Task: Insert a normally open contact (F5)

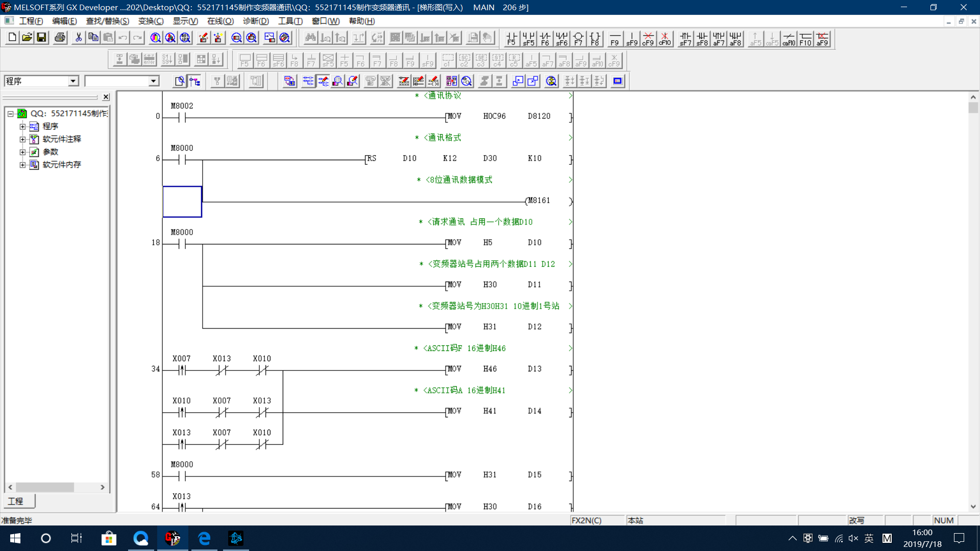Action: tap(511, 39)
